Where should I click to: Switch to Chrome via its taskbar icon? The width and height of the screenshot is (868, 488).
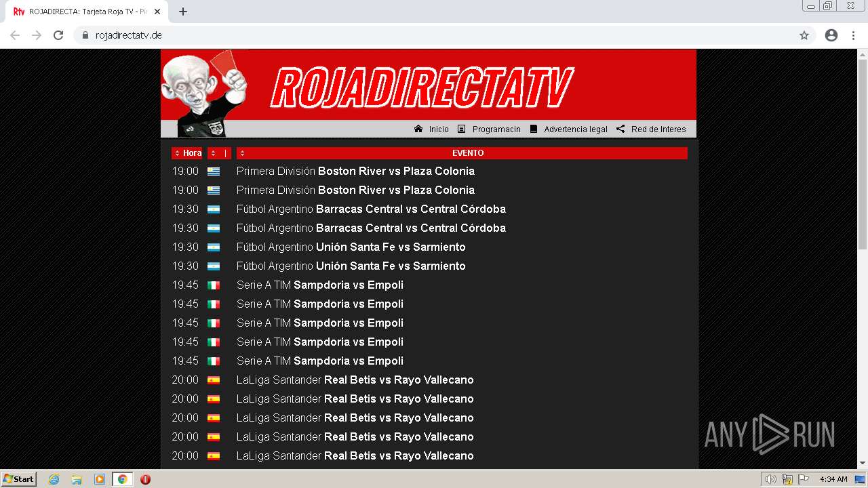coord(122,479)
